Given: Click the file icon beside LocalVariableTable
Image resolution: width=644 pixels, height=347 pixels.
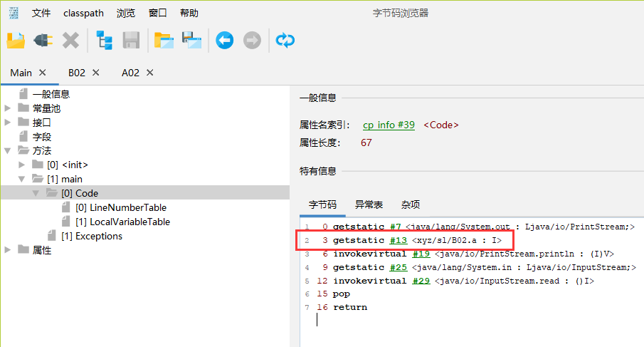Looking at the screenshot, I should tap(66, 222).
